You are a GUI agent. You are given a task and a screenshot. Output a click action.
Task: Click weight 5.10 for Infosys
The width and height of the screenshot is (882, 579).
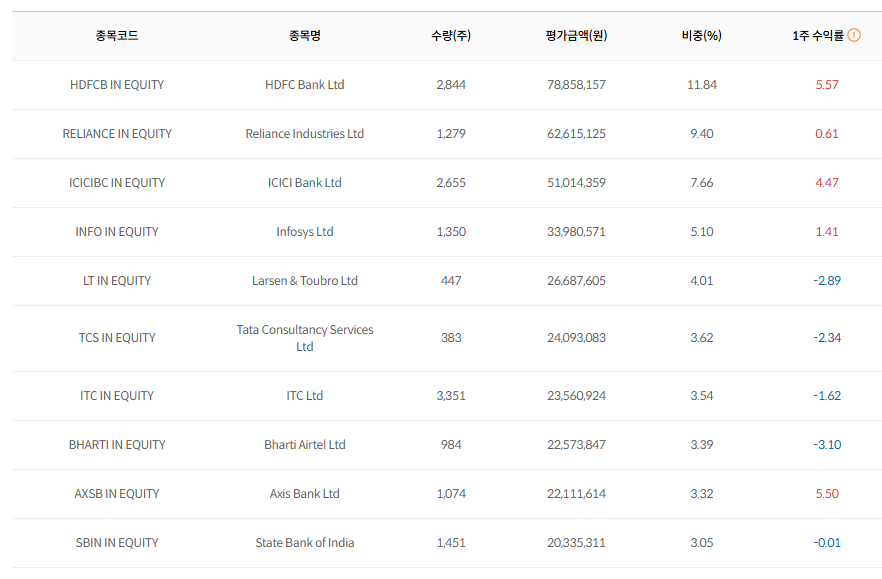pyautogui.click(x=702, y=232)
